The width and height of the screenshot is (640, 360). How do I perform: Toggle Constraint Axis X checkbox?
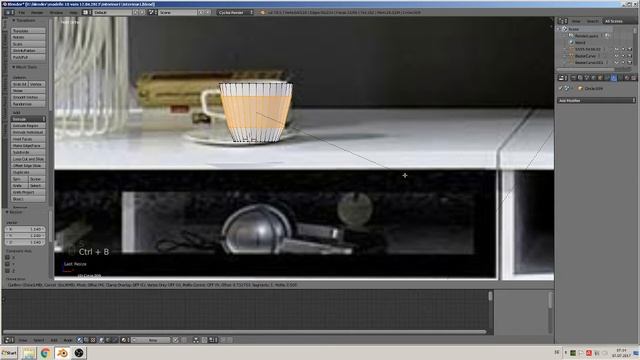point(7,258)
